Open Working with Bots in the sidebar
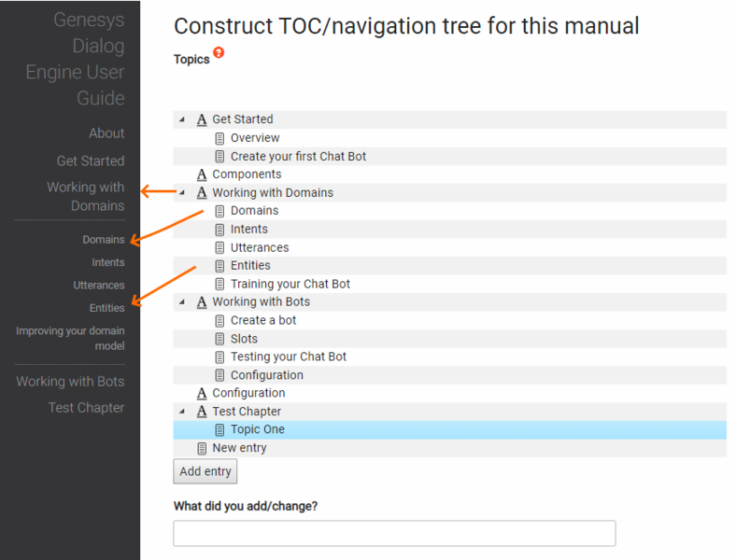 pos(70,382)
